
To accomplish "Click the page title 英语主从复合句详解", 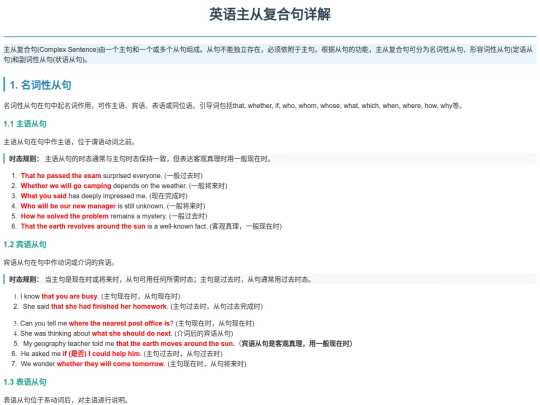I will pos(270,14).
